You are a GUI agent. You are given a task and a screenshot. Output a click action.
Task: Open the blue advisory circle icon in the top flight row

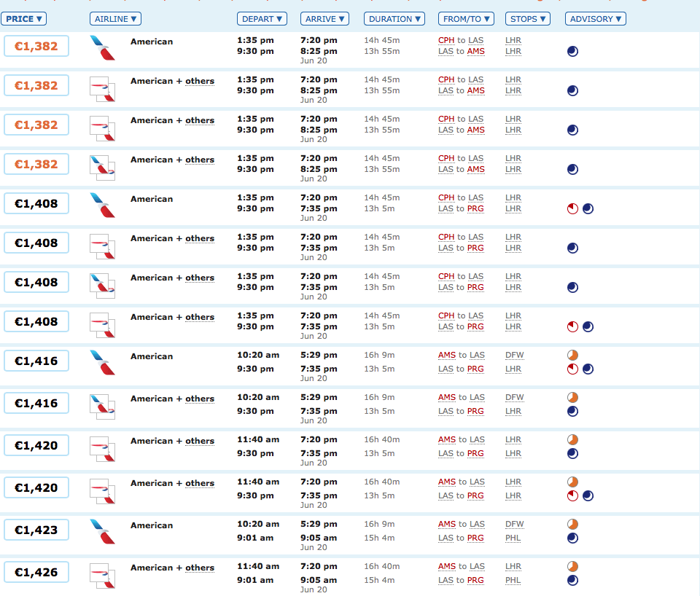[572, 52]
